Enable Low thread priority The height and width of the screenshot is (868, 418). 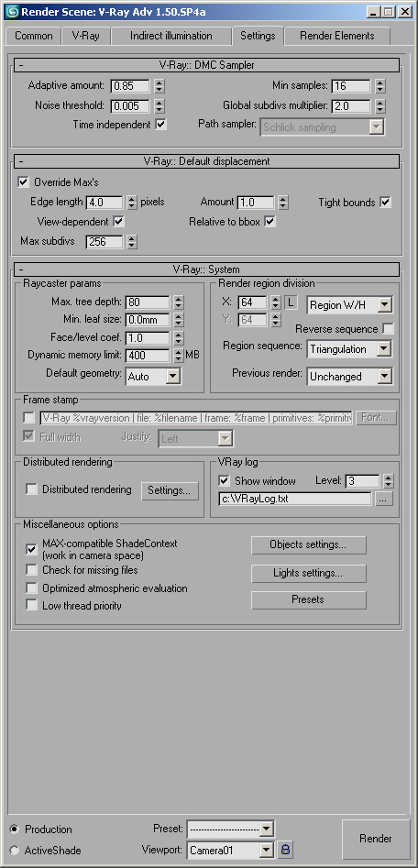pos(31,606)
